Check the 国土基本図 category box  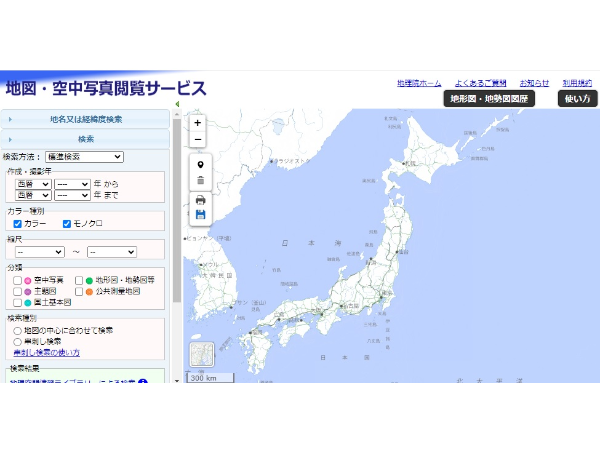click(x=17, y=303)
